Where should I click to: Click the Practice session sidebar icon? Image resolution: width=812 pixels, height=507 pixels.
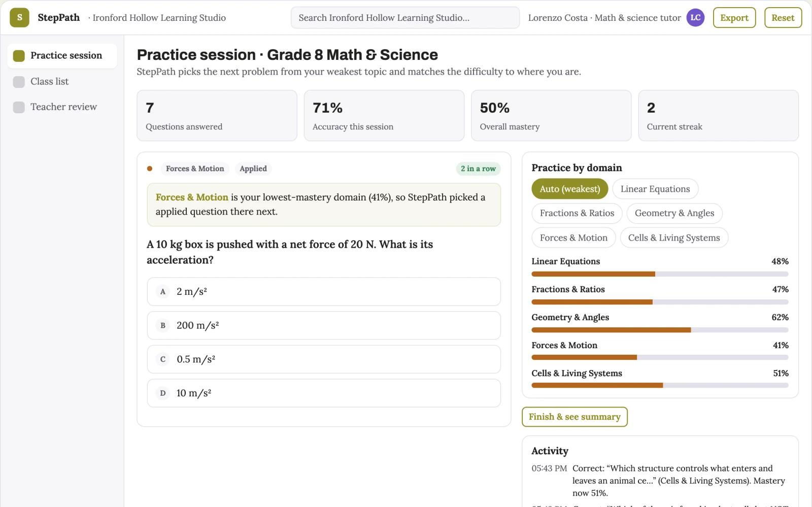click(x=19, y=56)
